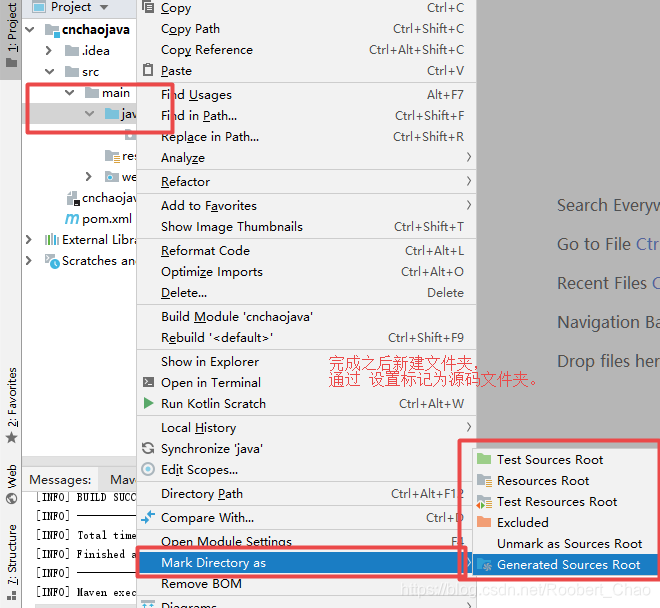Select the main folder tree row
This screenshot has height=608, width=660.
coord(80,93)
